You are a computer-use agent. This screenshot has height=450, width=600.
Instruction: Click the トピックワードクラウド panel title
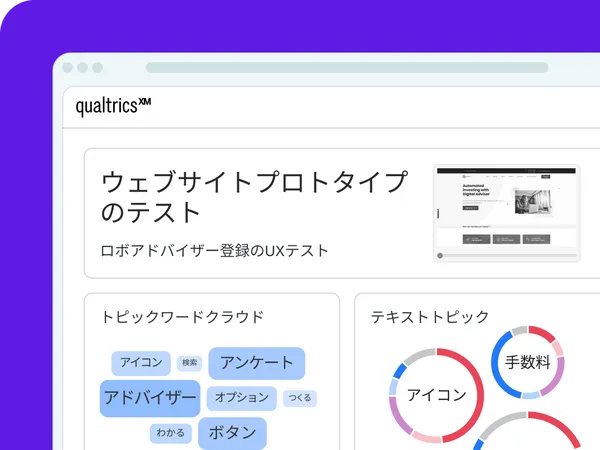click(x=183, y=317)
